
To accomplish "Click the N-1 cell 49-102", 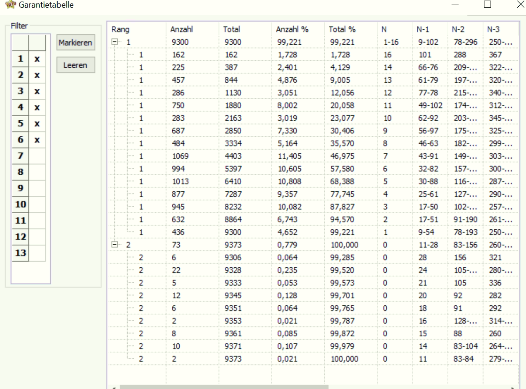I will click(x=430, y=105).
